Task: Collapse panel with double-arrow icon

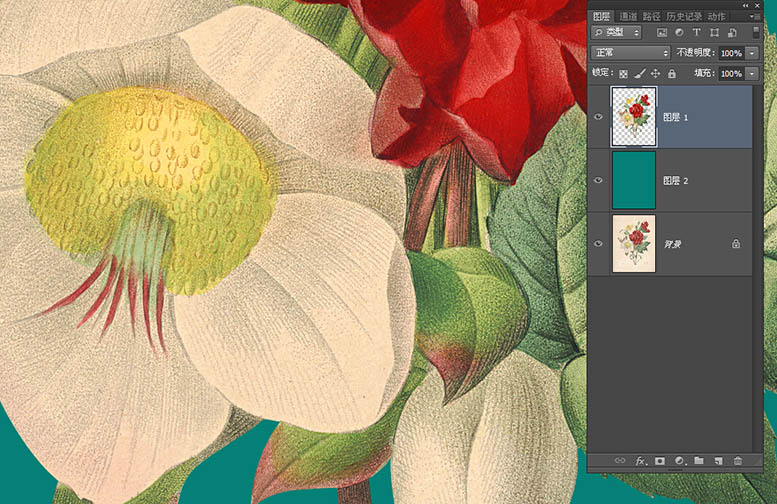Action: (745, 5)
